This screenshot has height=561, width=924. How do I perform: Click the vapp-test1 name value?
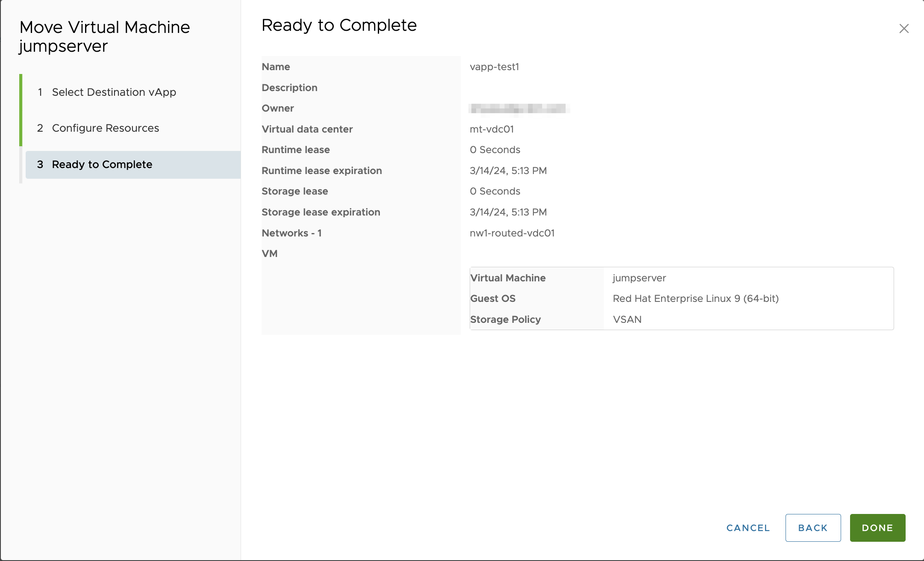point(494,67)
